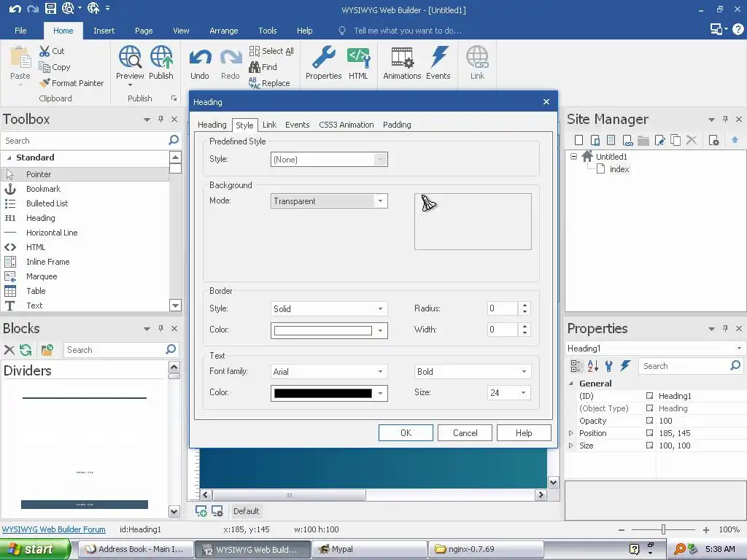Open the Animations filmstrip icon
Screen dimensions: 747x560
point(402,57)
